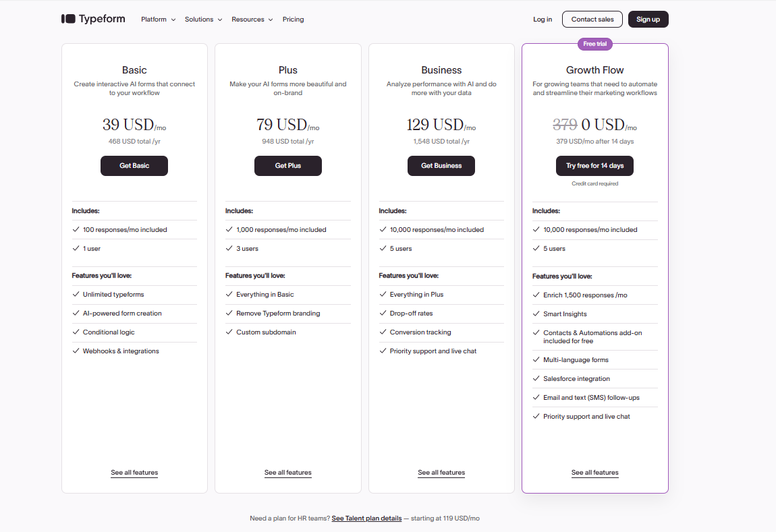Click checkmark beside 'Salesforce integration'

536,378
